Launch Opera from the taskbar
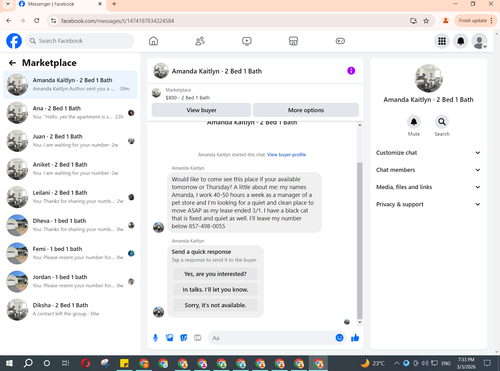The height and width of the screenshot is (371, 500). tap(85, 363)
